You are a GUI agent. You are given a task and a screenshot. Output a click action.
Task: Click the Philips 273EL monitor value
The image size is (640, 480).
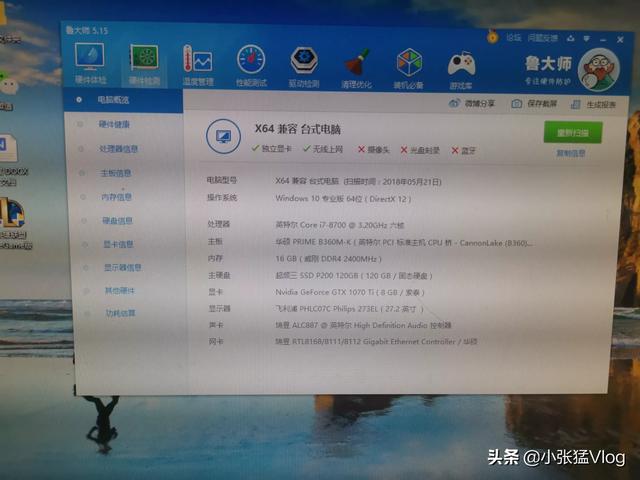(x=349, y=309)
